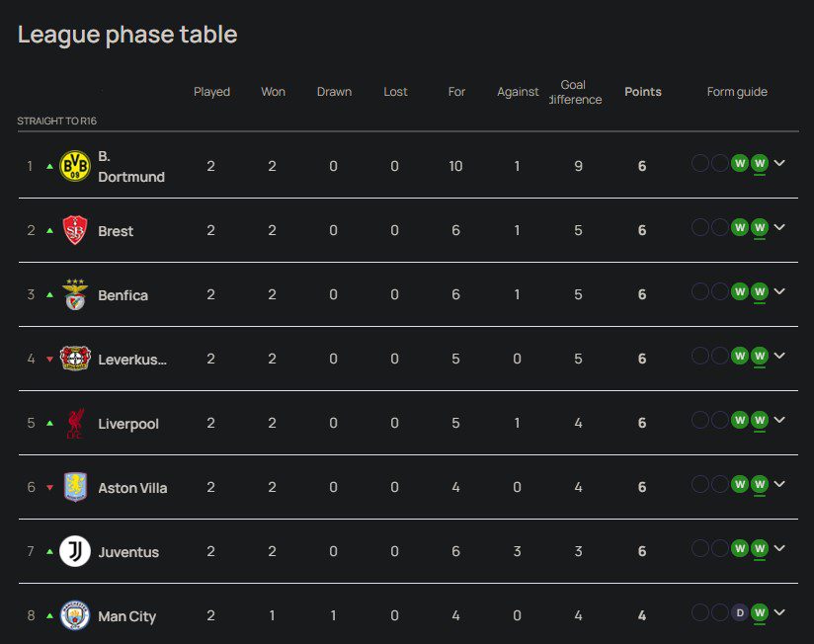Click the Form guide column header
Image resolution: width=814 pixels, height=644 pixels.
(737, 92)
